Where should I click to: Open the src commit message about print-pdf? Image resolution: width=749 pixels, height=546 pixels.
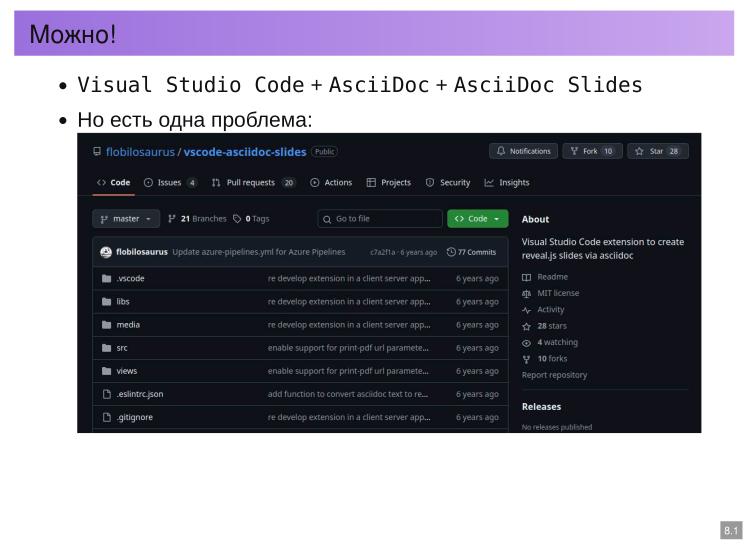[x=348, y=348]
